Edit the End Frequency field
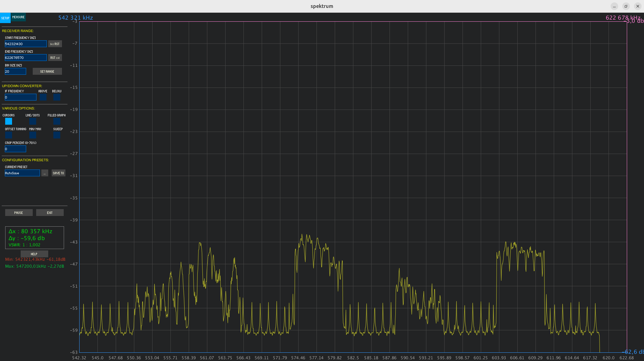644x361 pixels. click(x=25, y=58)
